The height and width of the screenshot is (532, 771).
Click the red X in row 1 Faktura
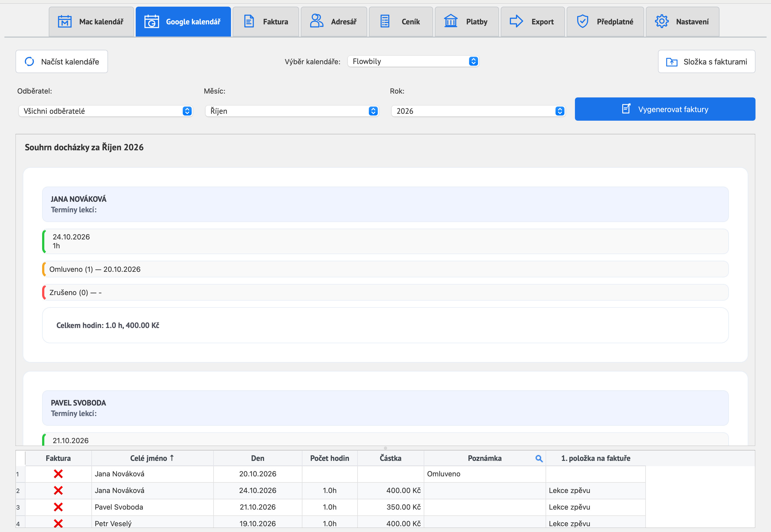point(58,474)
